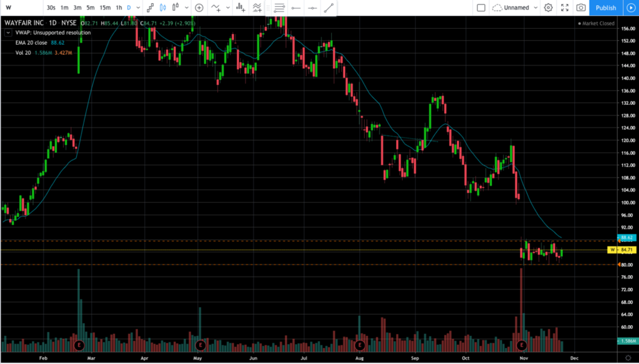Click the Compare or add symbol plus icon

coord(199,8)
